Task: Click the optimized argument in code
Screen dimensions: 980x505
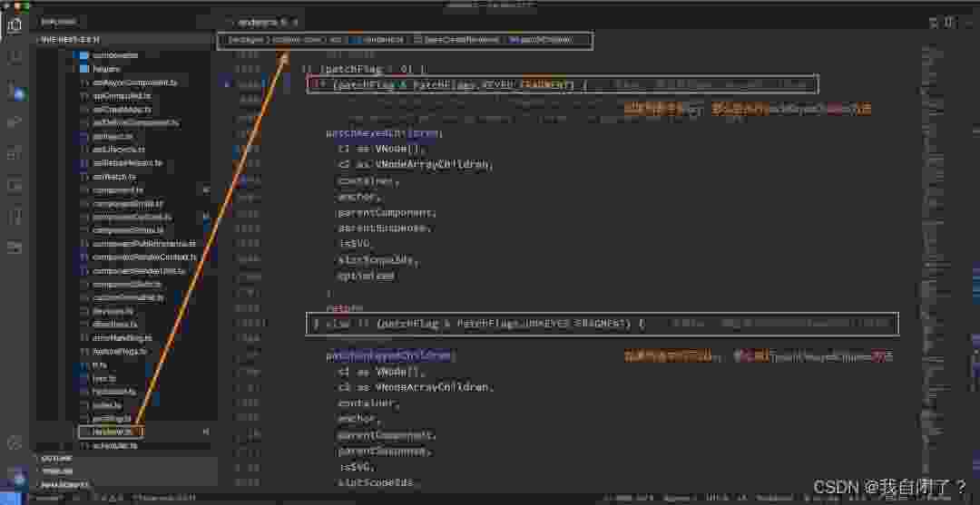Action: tap(367, 276)
